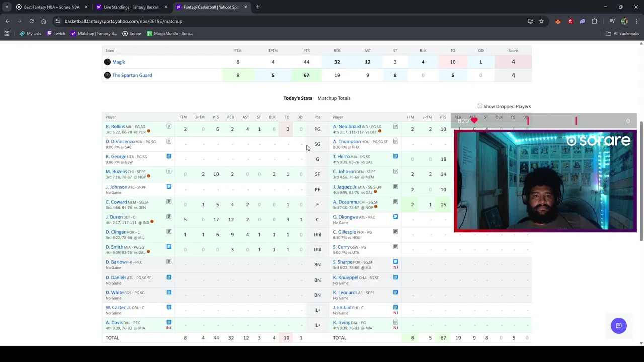Open blue notes icon for K. George
644x362 pixels.
pyautogui.click(x=169, y=156)
